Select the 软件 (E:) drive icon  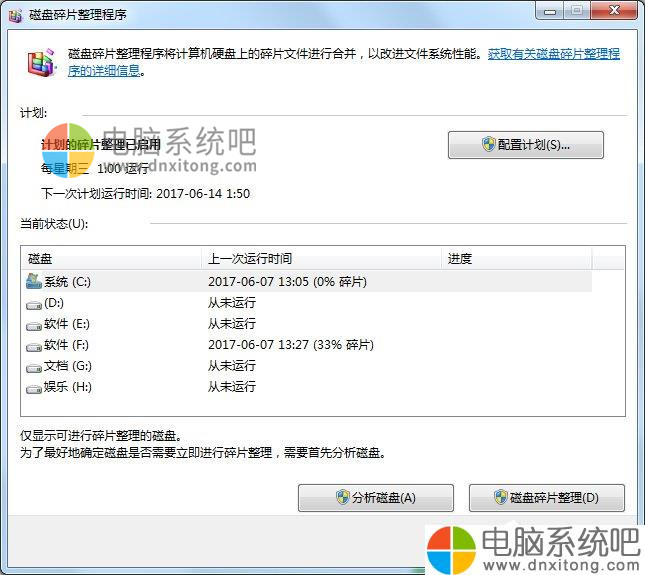click(x=34, y=324)
